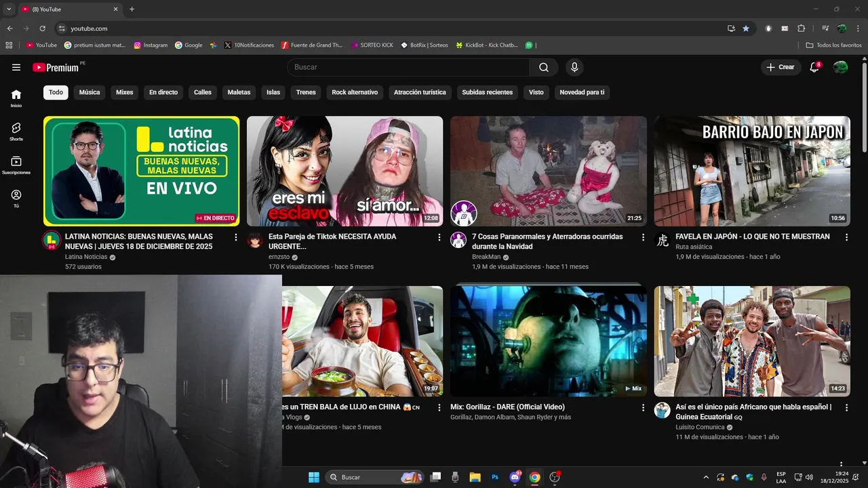This screenshot has width=868, height=488.
Task: Open Suscripciones in the sidebar
Action: 16,165
